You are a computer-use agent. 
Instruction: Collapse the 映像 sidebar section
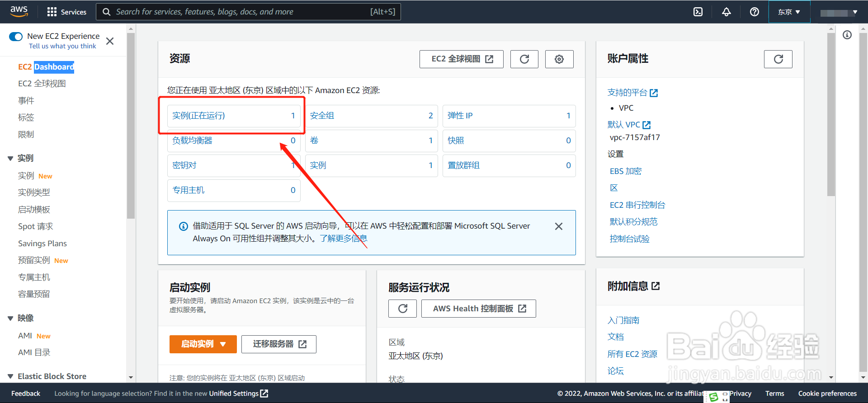click(x=10, y=319)
